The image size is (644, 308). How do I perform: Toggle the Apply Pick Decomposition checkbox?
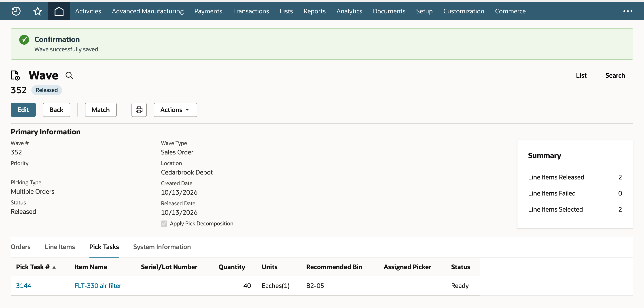pyautogui.click(x=164, y=223)
